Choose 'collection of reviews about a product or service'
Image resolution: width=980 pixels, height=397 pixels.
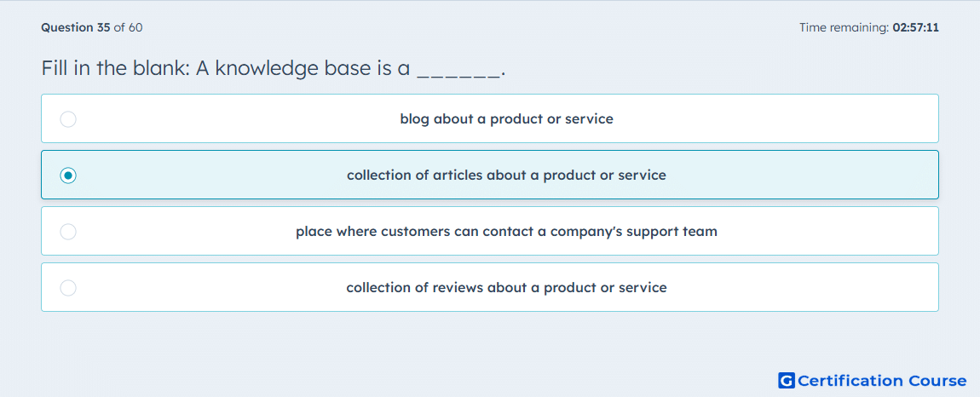[x=506, y=288]
